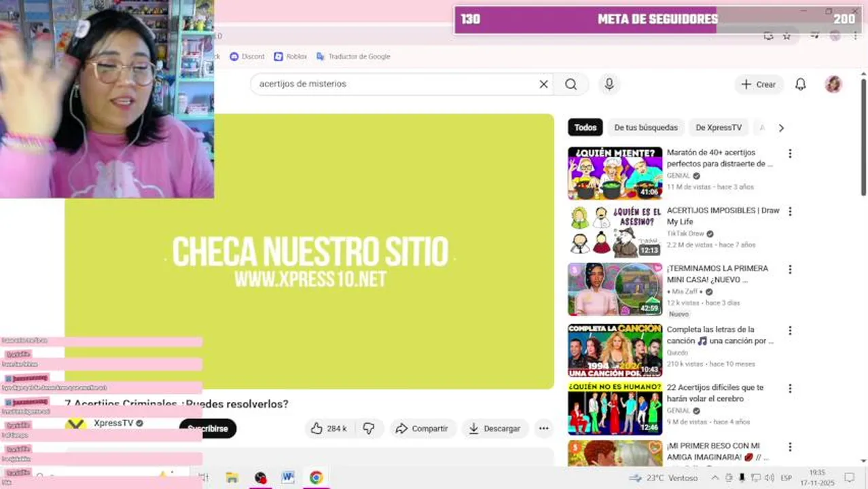Click the Suscribirse button
Image resolution: width=868 pixels, height=489 pixels.
(x=208, y=429)
